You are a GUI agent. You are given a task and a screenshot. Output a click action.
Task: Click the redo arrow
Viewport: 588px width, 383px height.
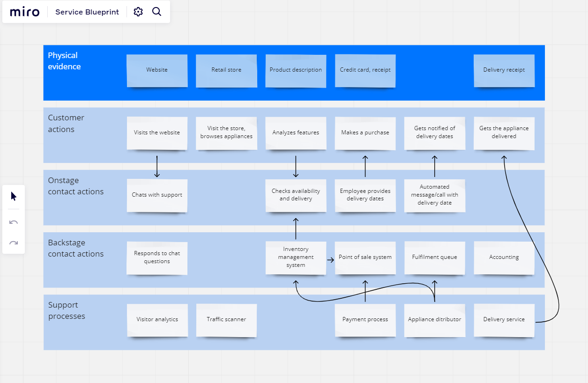coord(14,243)
